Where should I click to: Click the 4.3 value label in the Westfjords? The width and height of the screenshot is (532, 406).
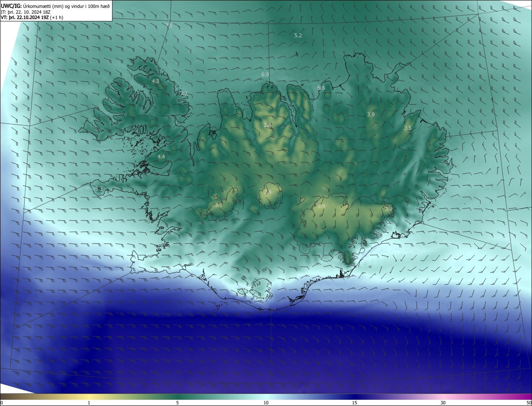coord(155,81)
